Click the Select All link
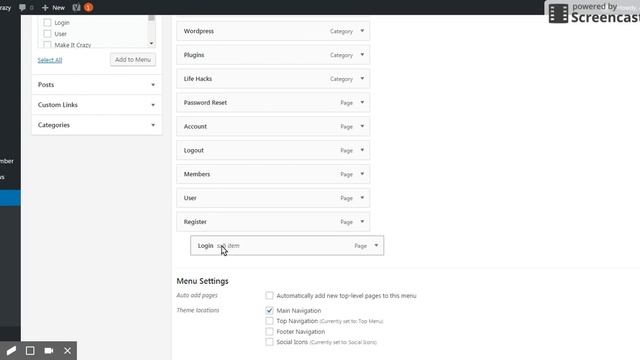Screen dimensions: 640x360 [50, 60]
